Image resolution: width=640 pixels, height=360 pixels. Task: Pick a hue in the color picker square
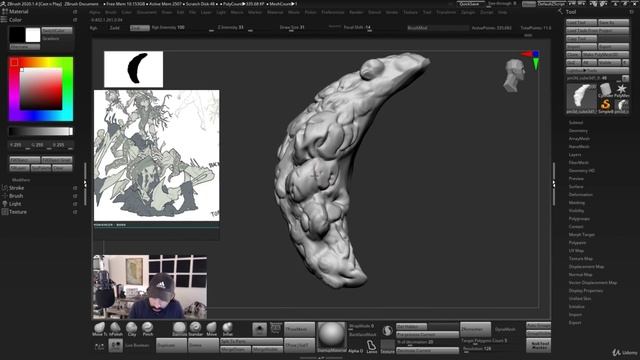click(41, 89)
